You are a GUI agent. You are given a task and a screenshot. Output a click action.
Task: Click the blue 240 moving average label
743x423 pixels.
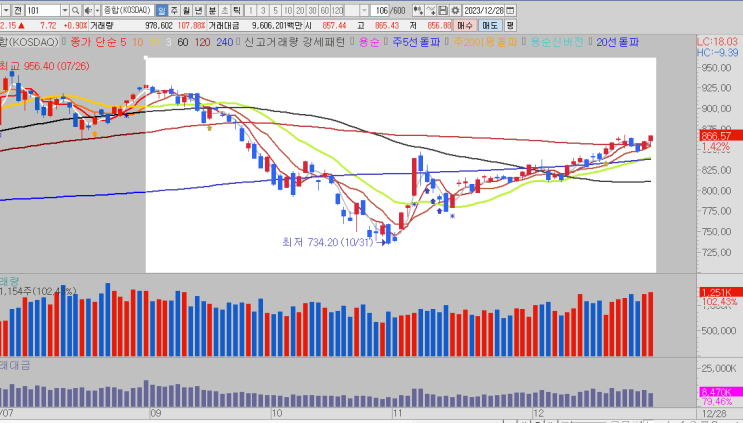click(x=225, y=42)
